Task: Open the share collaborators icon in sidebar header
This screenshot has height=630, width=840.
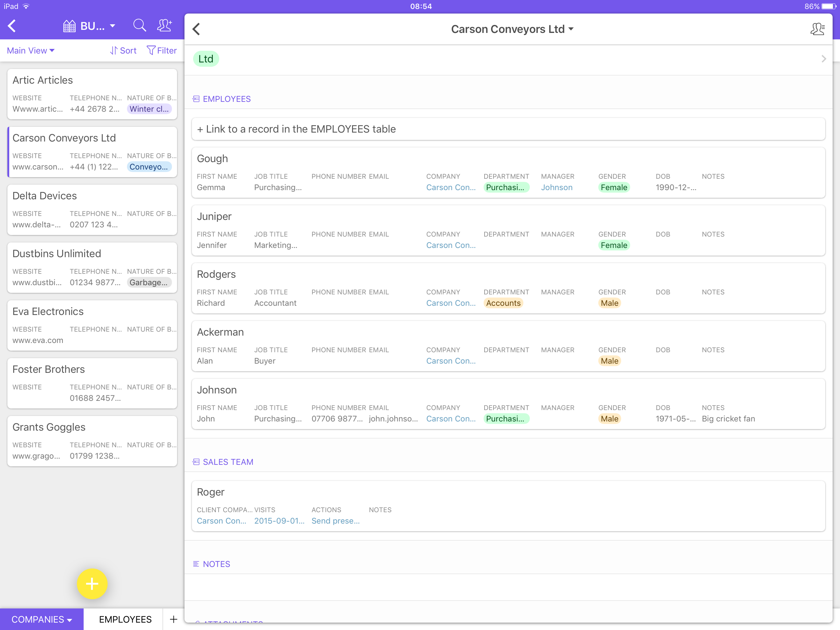Action: click(x=164, y=26)
